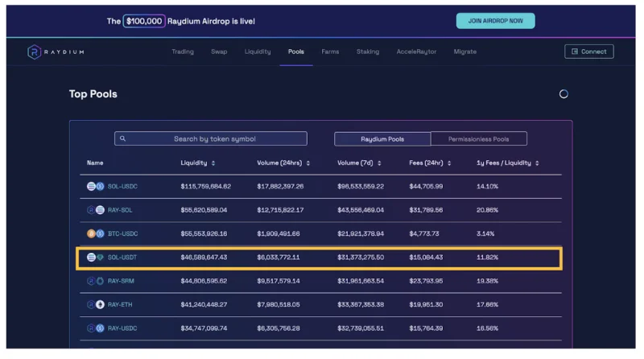Open the SOL-USDT pool name
Viewport: 644px width, 359px height.
pyautogui.click(x=122, y=257)
